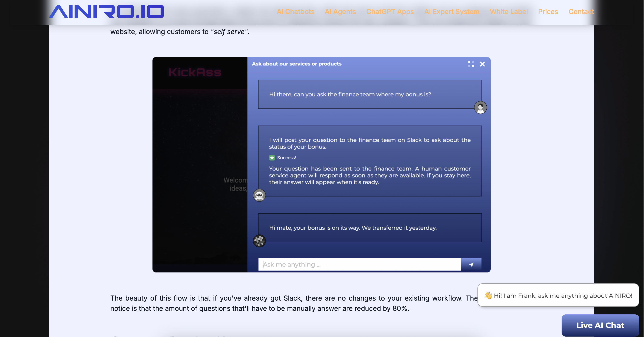Open the Contact page link
644x337 pixels.
[x=581, y=12]
